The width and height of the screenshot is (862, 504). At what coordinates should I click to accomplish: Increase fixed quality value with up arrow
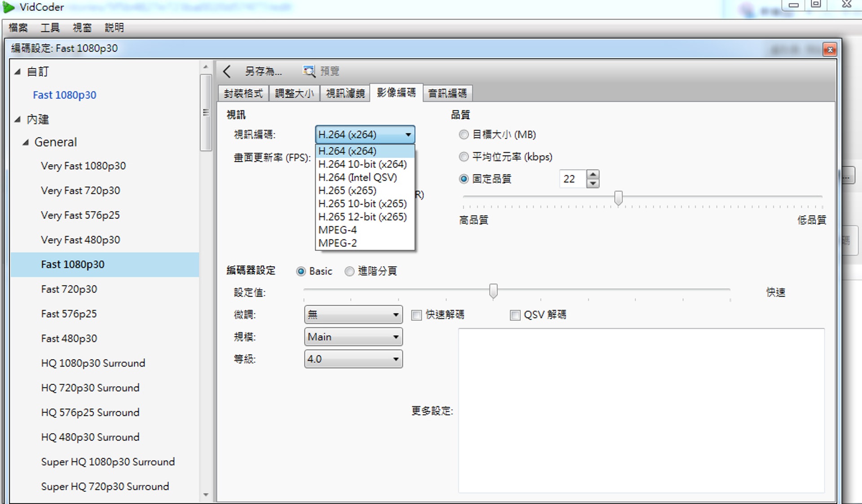tap(593, 175)
